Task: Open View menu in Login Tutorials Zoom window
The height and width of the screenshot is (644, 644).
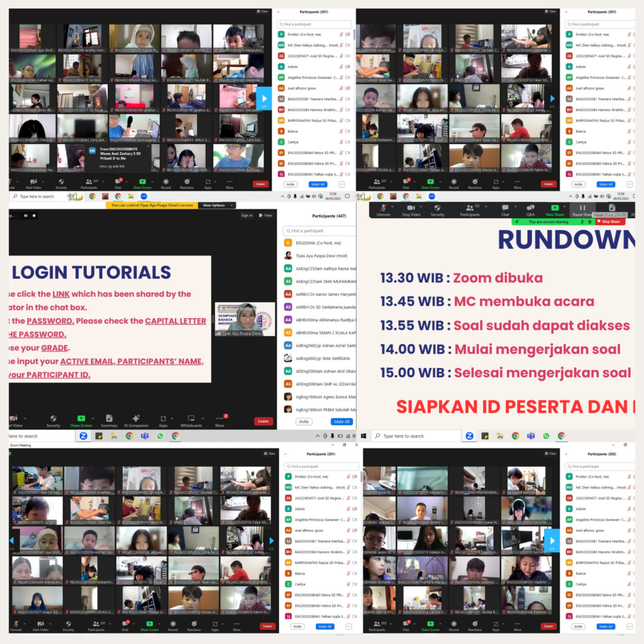Action: pos(265,215)
